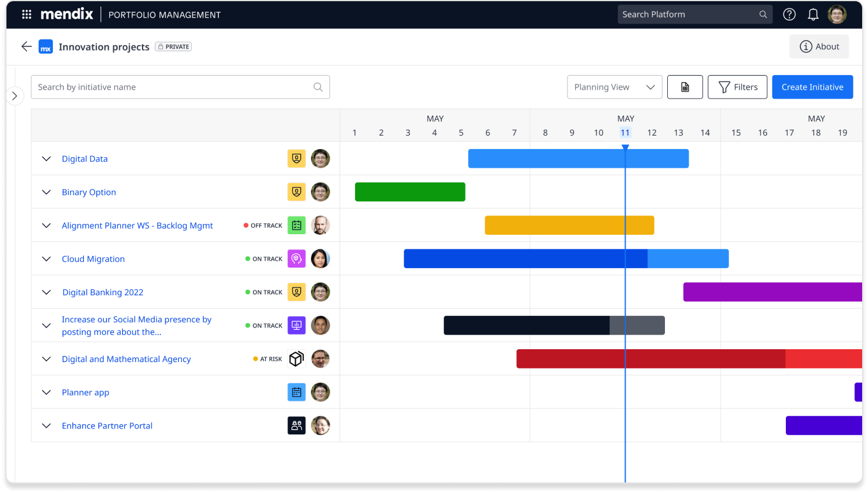
Task: Open the notifications bell
Action: [x=813, y=15]
